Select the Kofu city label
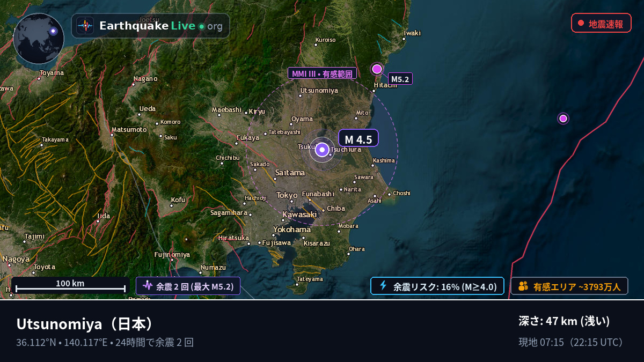Viewport: 644px width, 362px height. click(178, 200)
